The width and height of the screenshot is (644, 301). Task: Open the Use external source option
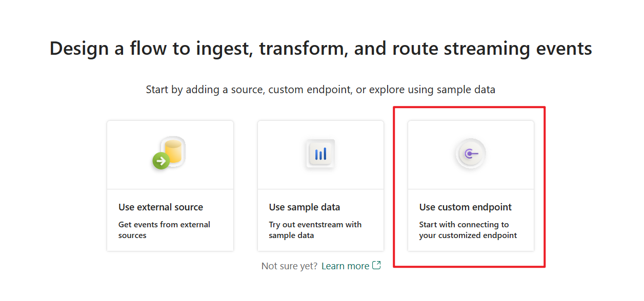(x=170, y=185)
